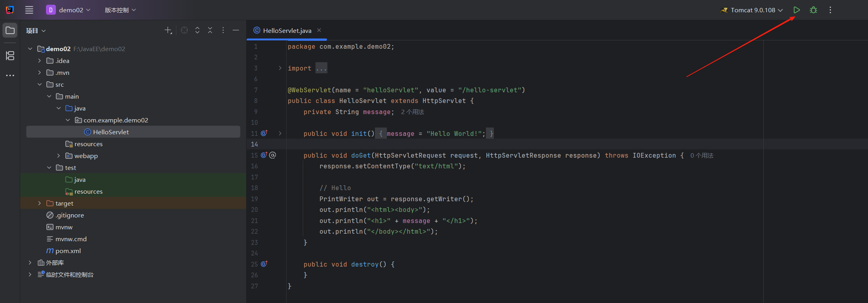Collapse the main folder
The height and width of the screenshot is (303, 868).
point(49,96)
